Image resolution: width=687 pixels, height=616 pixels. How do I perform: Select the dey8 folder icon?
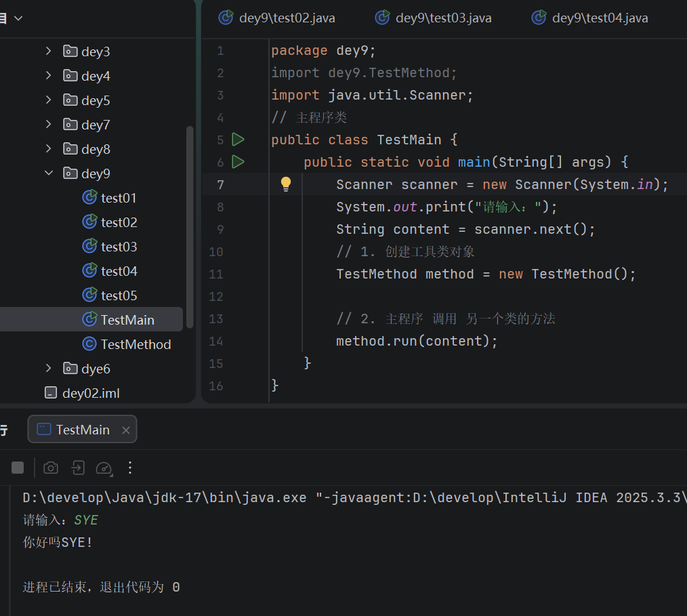coord(70,149)
